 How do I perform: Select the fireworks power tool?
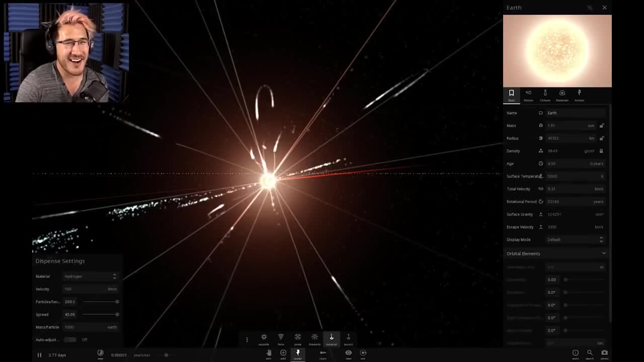click(314, 339)
